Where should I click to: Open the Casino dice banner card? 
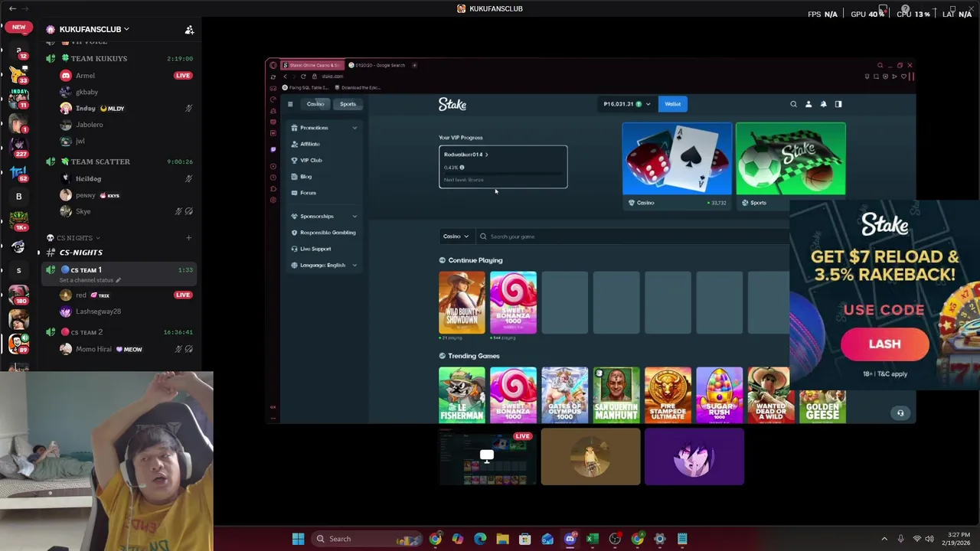click(677, 159)
